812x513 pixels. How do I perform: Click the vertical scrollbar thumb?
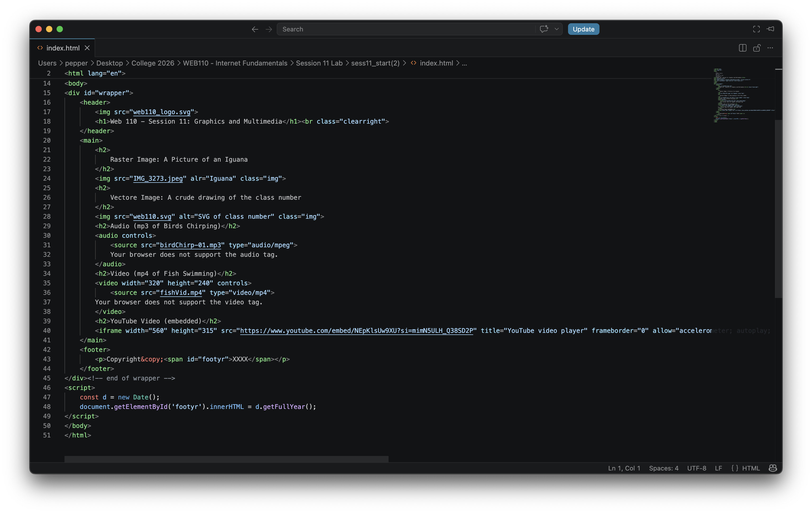[778, 209]
